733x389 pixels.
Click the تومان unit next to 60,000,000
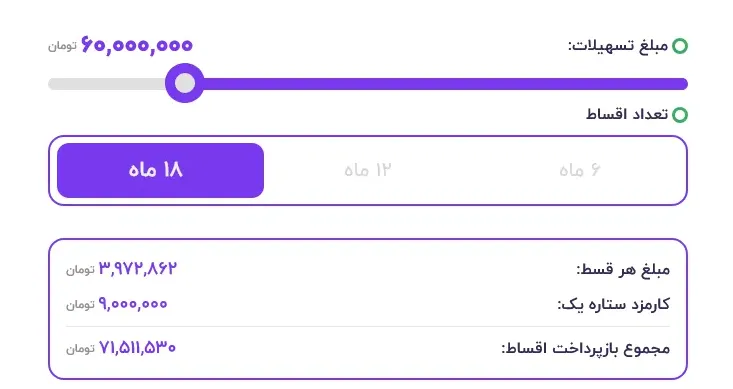(x=62, y=46)
